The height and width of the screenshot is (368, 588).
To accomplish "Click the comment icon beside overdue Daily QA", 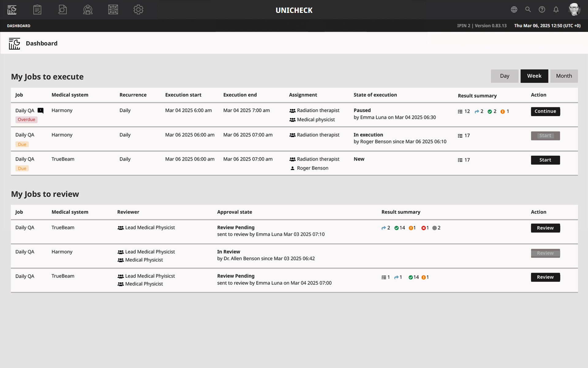I will click(40, 110).
